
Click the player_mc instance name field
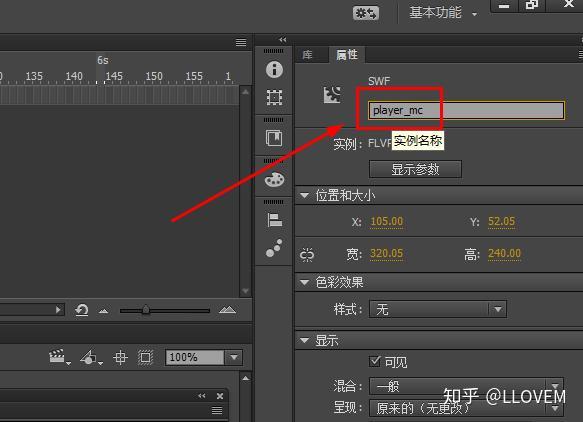tap(466, 110)
